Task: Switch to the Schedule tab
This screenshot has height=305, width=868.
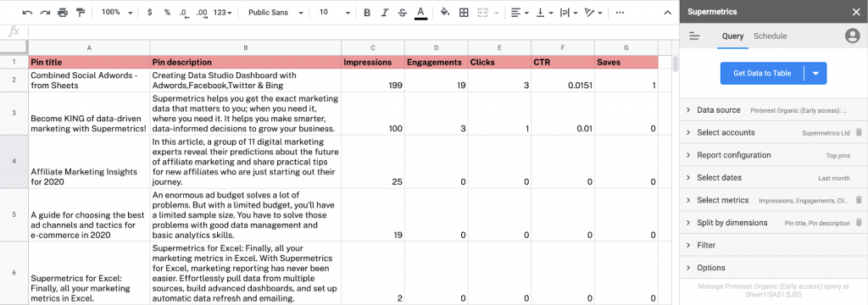Action: coord(770,36)
